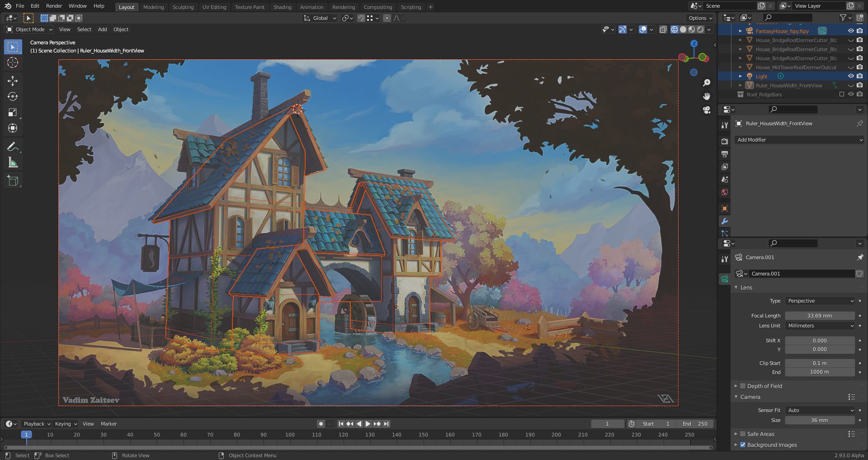Open the lens Type Perspective dropdown
The height and width of the screenshot is (460, 868).
[820, 301]
